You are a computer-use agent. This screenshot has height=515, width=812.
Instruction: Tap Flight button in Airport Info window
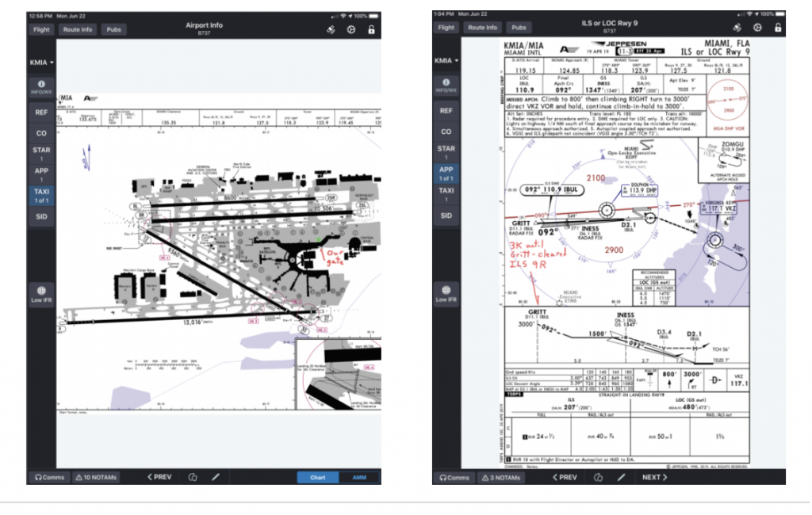click(x=41, y=29)
